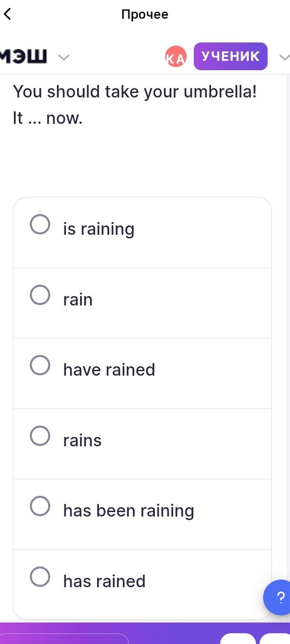Click the Прочее header title
290x644 pixels.
[145, 14]
